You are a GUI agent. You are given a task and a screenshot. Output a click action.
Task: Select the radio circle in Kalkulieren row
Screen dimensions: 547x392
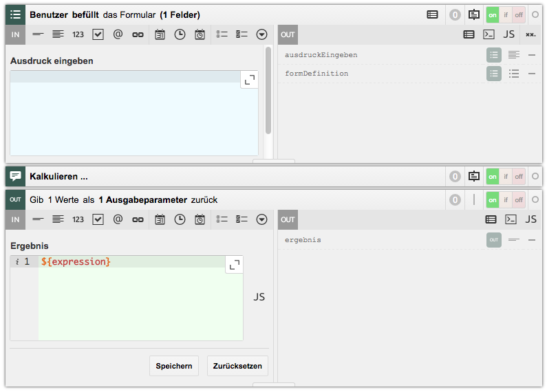535,177
